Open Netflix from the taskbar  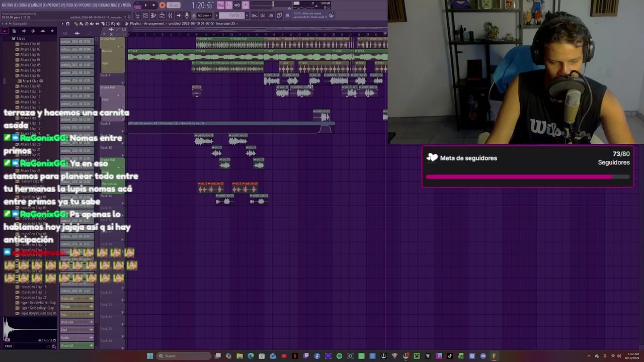[295, 356]
